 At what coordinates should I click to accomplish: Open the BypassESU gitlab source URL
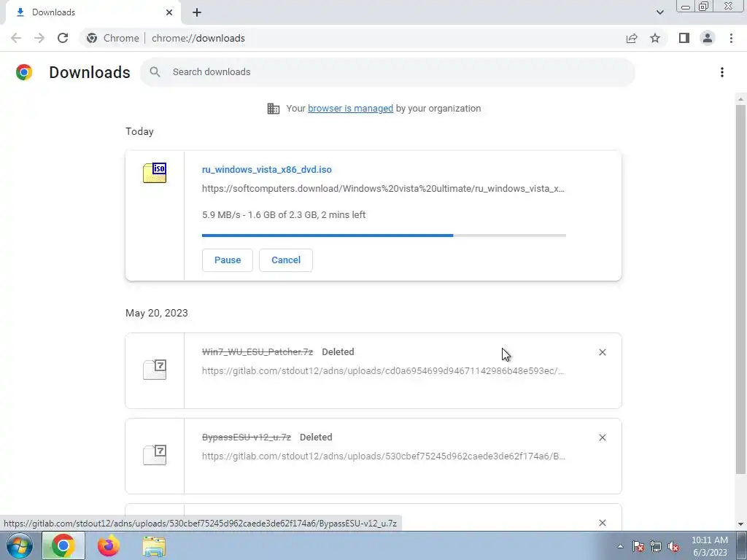point(384,456)
